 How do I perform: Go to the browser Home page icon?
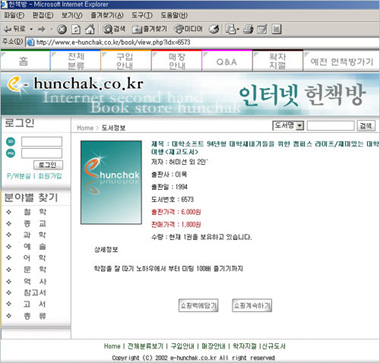pos(89,29)
